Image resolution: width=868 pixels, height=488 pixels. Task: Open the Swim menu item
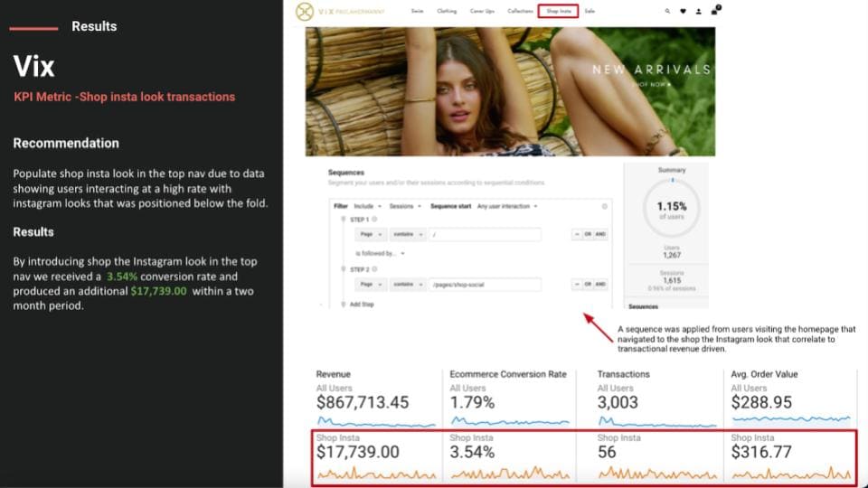418,11
